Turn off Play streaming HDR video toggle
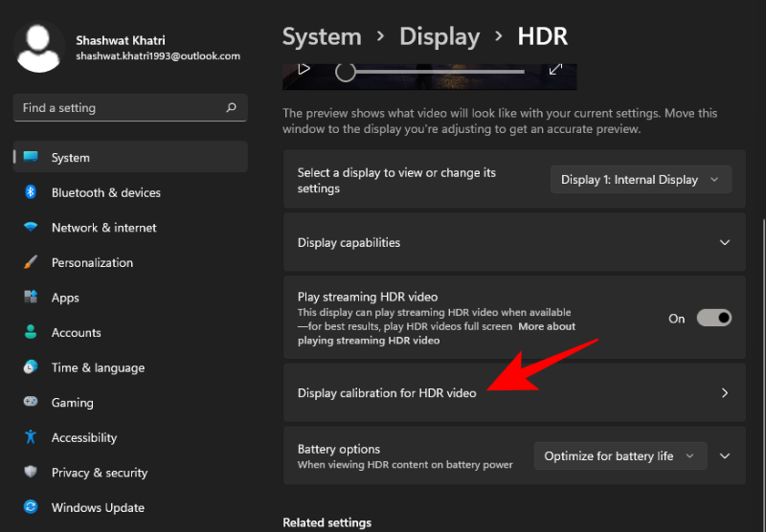766x532 pixels. 713,319
